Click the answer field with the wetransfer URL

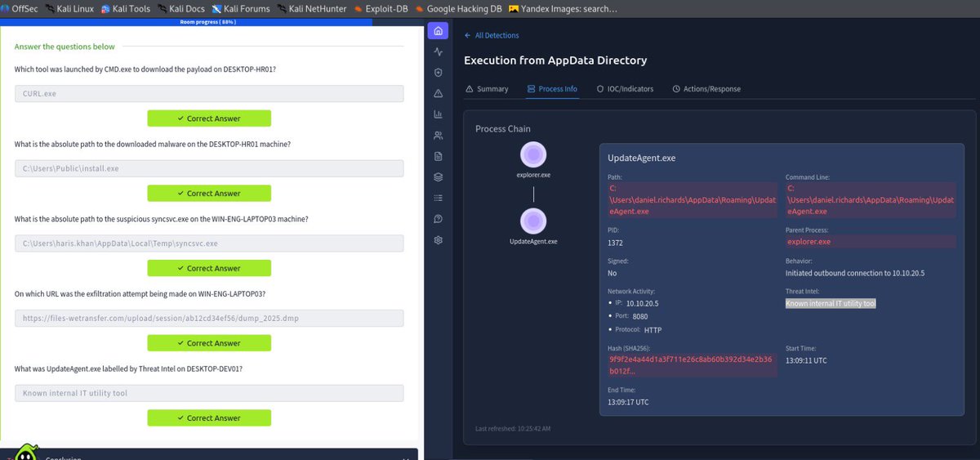point(209,319)
